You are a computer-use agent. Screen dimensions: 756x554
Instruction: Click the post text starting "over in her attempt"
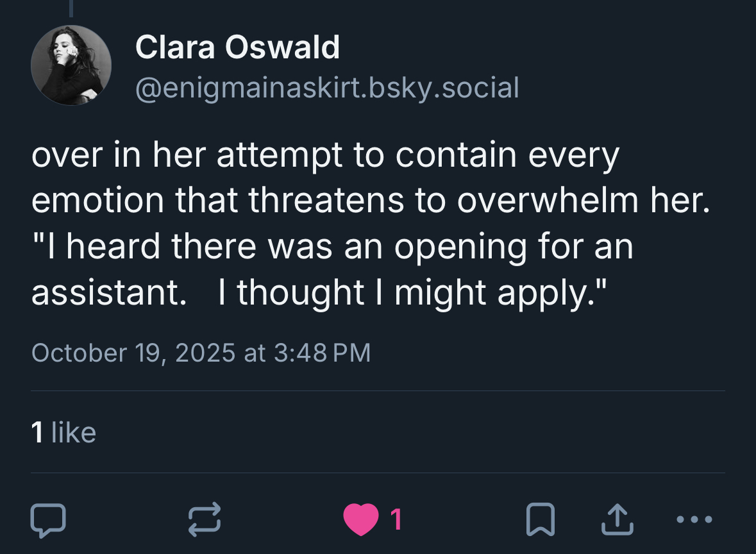click(x=325, y=156)
